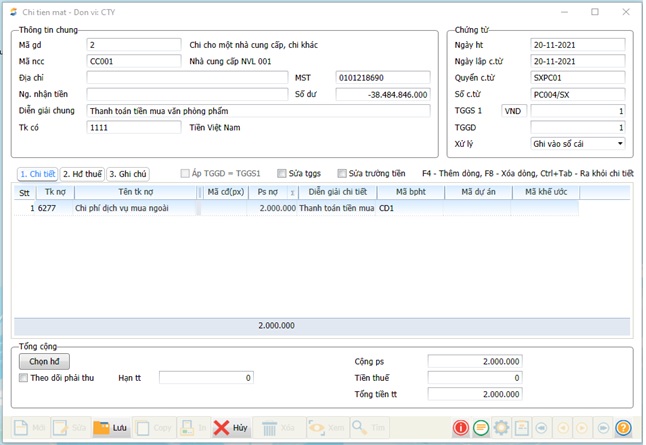Click the help question mark icon
This screenshot has width=646, height=445.
(623, 427)
